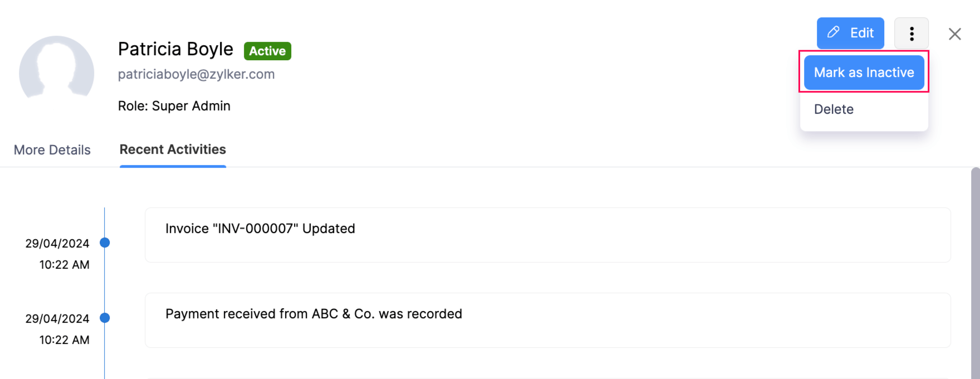Select the Invoice Updated timeline dot
The image size is (980, 379).
(105, 242)
